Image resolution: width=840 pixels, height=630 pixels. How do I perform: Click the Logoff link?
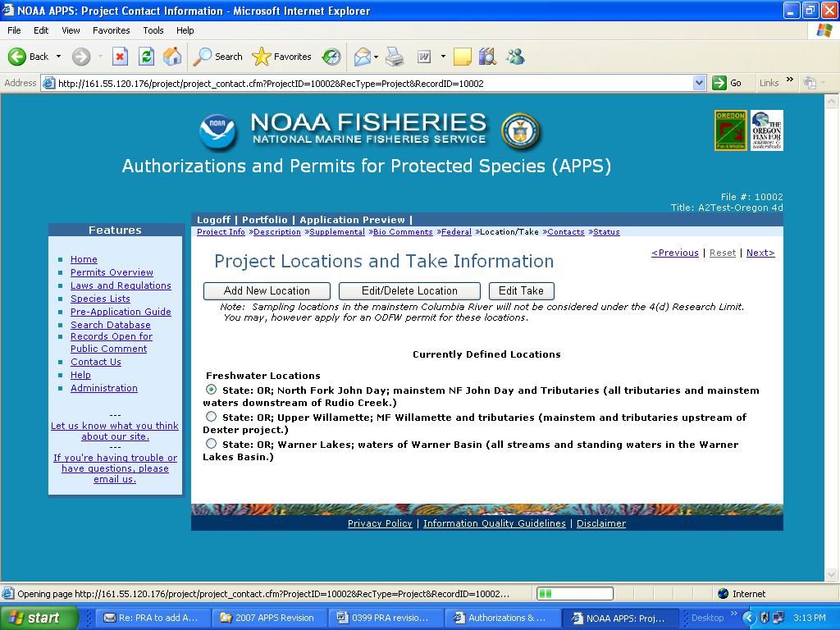coord(213,220)
